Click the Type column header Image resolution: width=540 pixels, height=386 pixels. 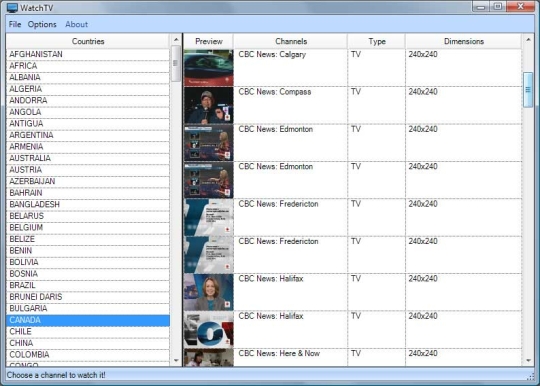[377, 41]
